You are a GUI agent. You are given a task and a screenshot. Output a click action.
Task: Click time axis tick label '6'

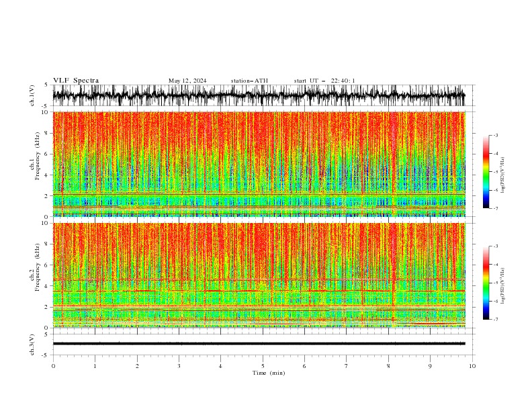pos(304,366)
